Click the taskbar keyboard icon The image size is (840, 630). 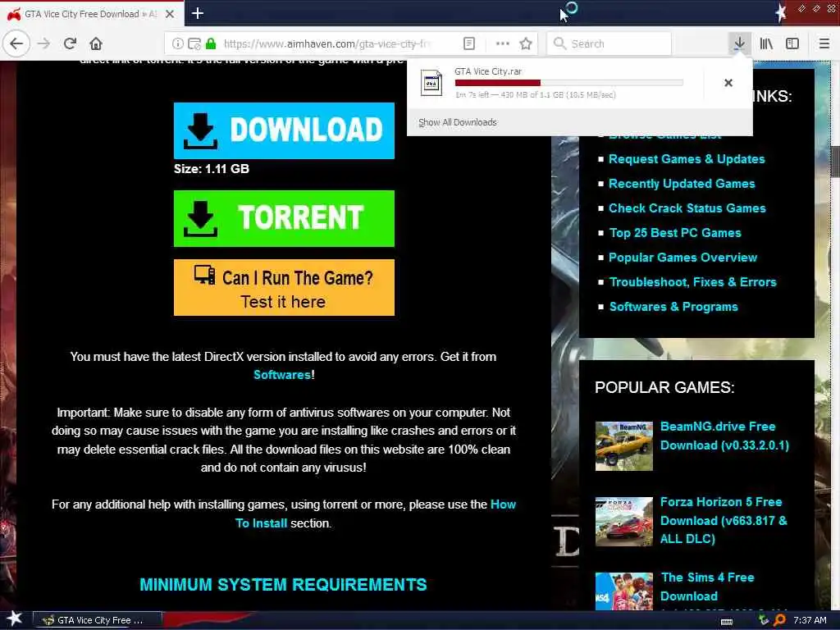727,621
